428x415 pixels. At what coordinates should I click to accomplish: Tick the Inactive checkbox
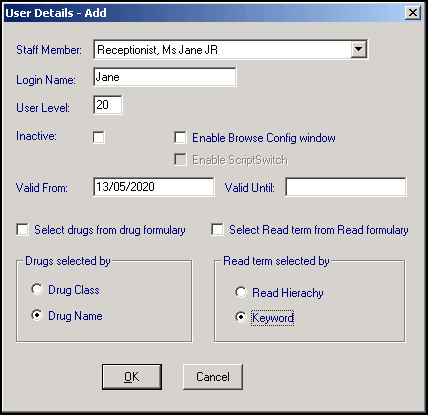(99, 137)
